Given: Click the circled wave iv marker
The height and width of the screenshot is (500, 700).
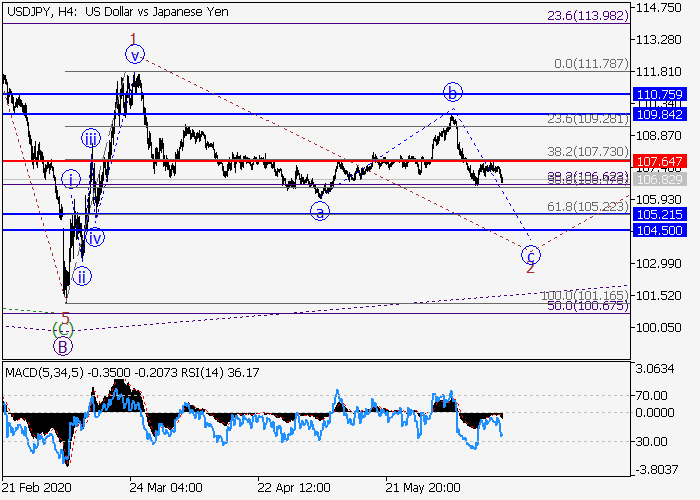Looking at the screenshot, I should tap(95, 238).
